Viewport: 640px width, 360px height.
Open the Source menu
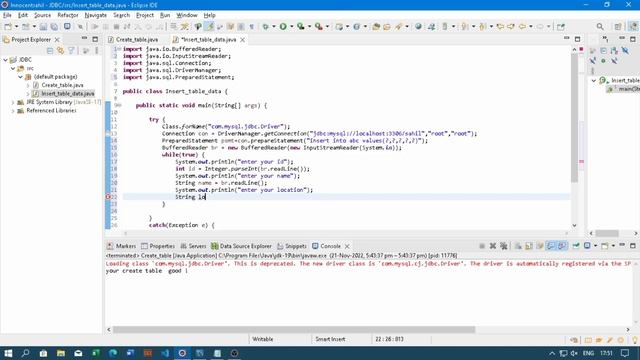click(42, 15)
